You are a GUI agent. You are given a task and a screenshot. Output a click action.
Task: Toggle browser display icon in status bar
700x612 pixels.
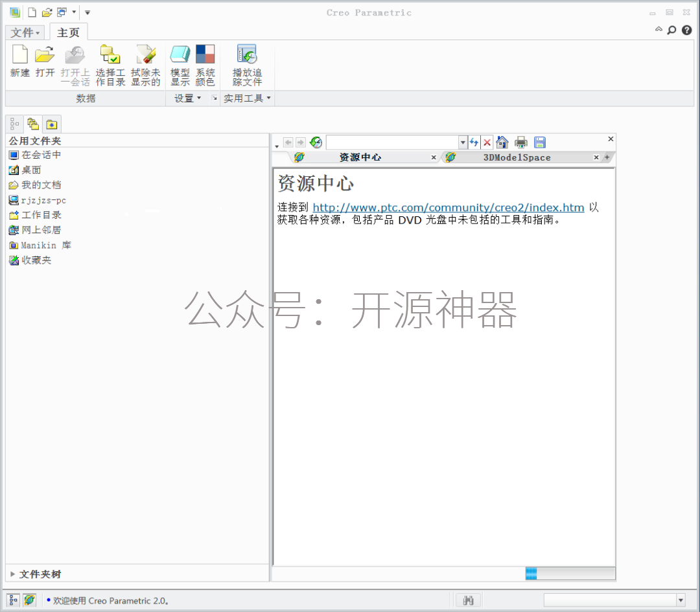pos(29,600)
